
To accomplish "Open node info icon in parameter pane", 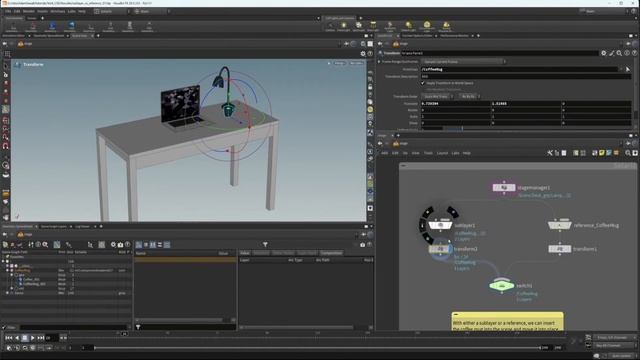I will [627, 53].
